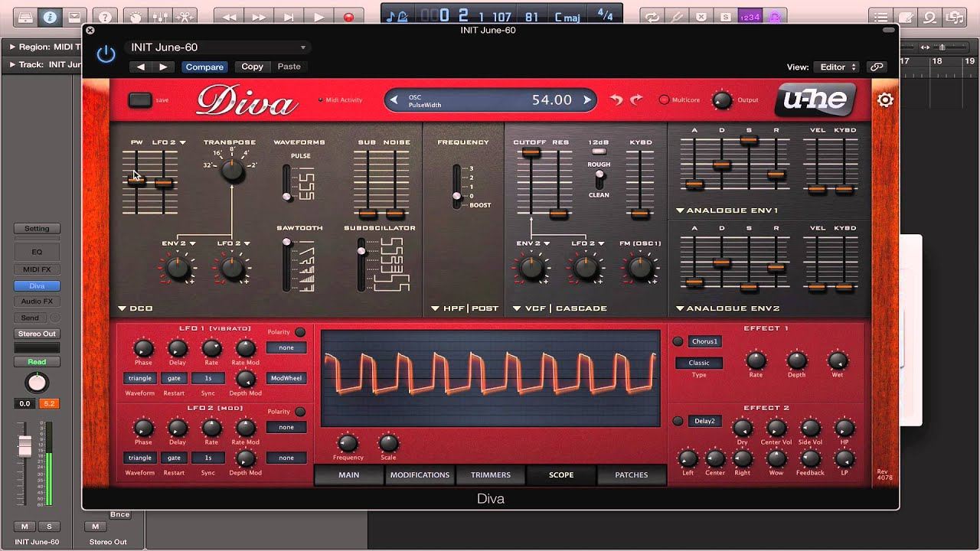Screen dimensions: 980x551
Task: Open LFO 1 waveform triangle selector
Action: tap(140, 378)
